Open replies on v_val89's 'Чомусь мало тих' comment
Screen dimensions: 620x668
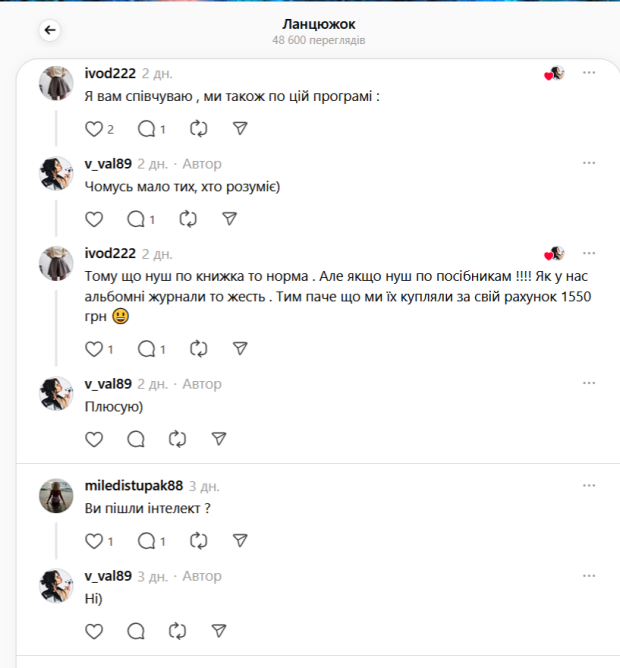[136, 219]
